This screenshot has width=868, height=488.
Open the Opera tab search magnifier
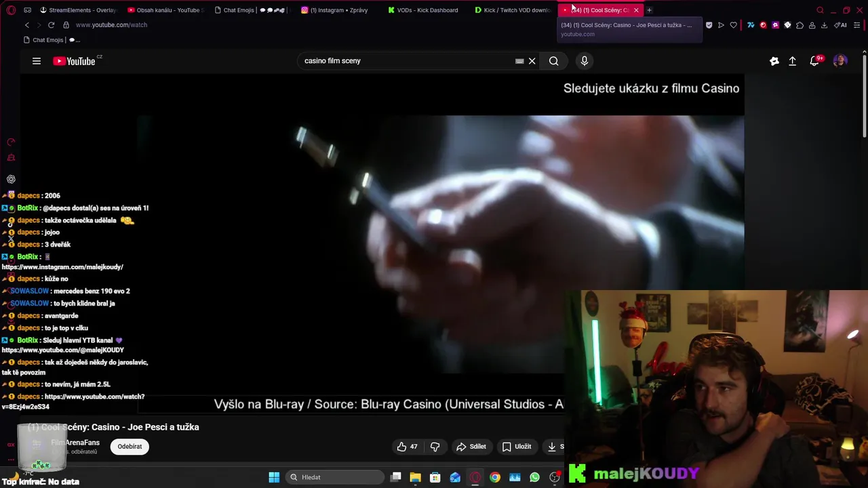click(x=820, y=10)
